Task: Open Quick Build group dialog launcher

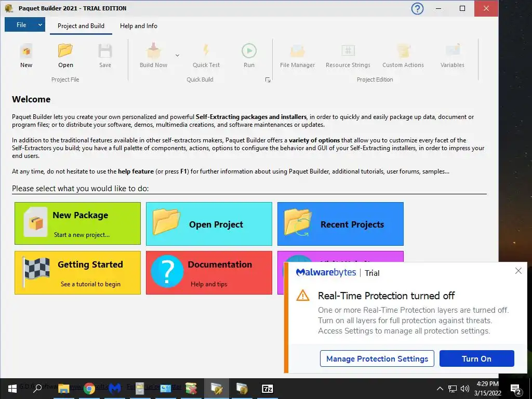Action: [x=268, y=79]
